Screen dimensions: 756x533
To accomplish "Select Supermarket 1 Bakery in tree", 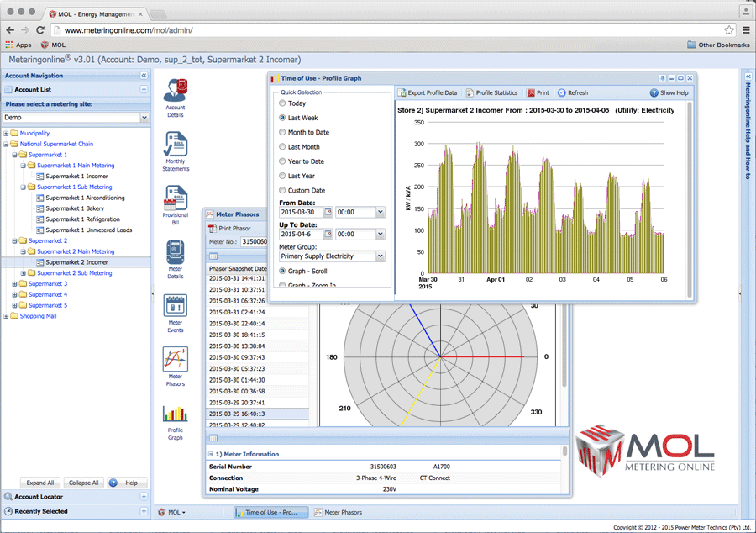I will [x=75, y=208].
